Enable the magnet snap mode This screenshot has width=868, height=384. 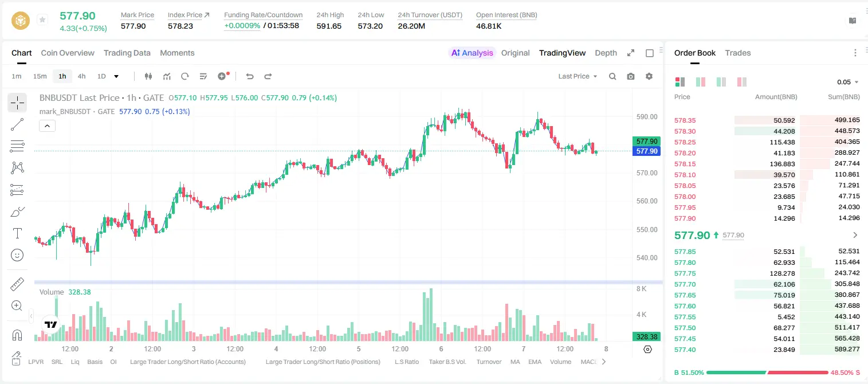(17, 335)
